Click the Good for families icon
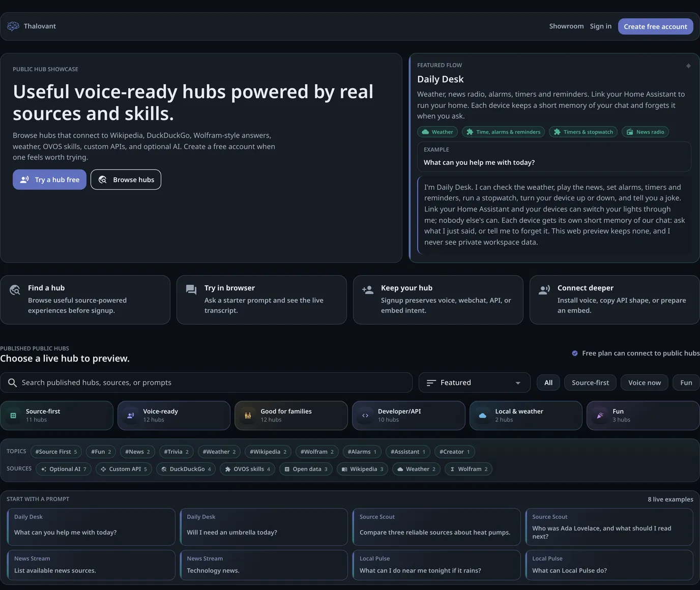The width and height of the screenshot is (700, 590). pyautogui.click(x=248, y=416)
